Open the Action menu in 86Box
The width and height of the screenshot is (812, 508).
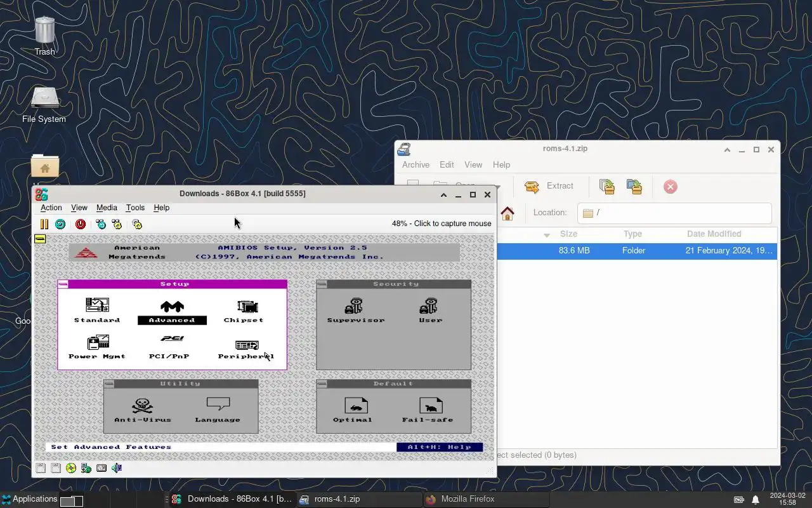click(51, 208)
